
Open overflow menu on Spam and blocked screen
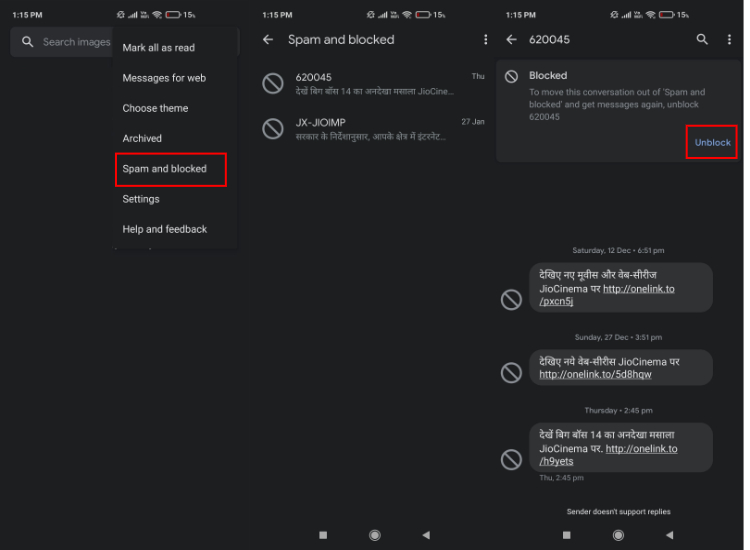pyautogui.click(x=485, y=40)
